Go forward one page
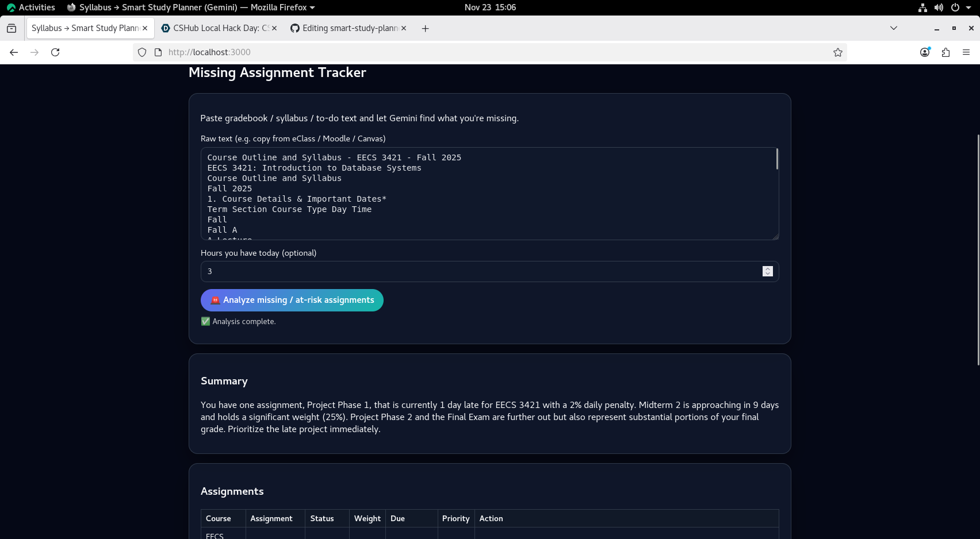 click(x=35, y=52)
